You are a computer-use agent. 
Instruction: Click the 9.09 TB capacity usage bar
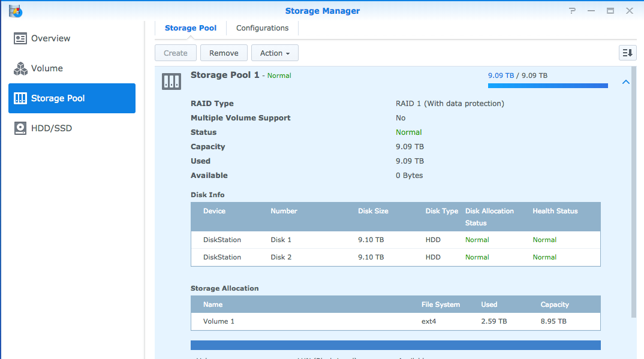tap(547, 86)
